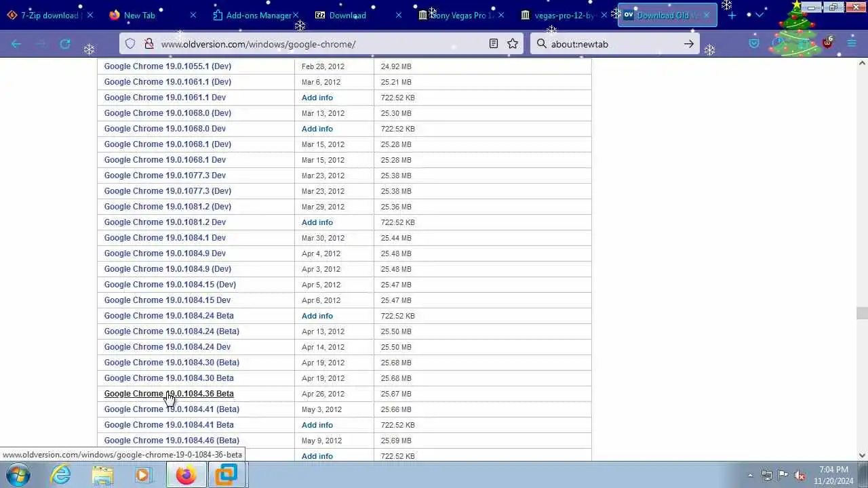Click the taskbar clock showing 7:04 PM
This screenshot has height=488, width=868.
[x=834, y=475]
